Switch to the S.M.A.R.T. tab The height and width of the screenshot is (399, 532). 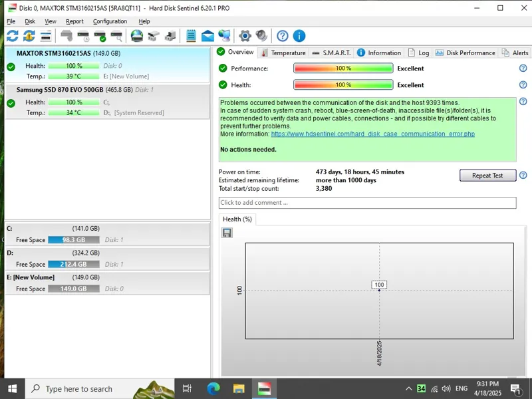point(331,53)
